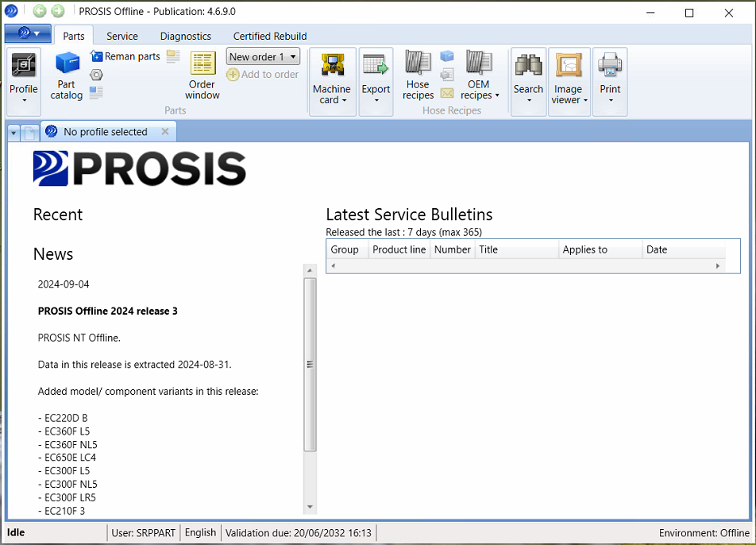The image size is (756, 545).
Task: Sort bulletins by Title column
Action: (x=517, y=249)
